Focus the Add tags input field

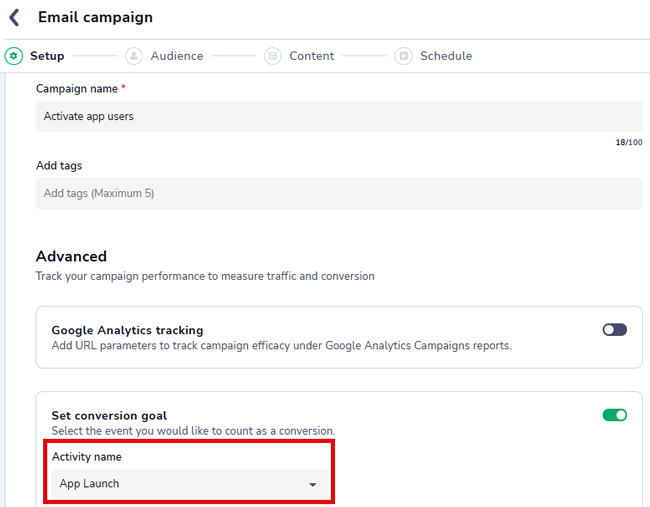click(x=339, y=194)
